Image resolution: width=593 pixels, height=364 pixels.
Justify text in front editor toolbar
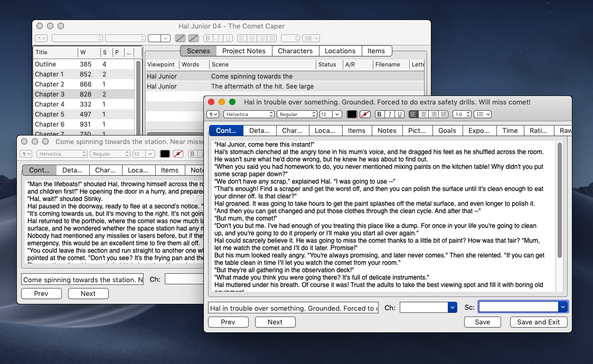click(x=444, y=114)
